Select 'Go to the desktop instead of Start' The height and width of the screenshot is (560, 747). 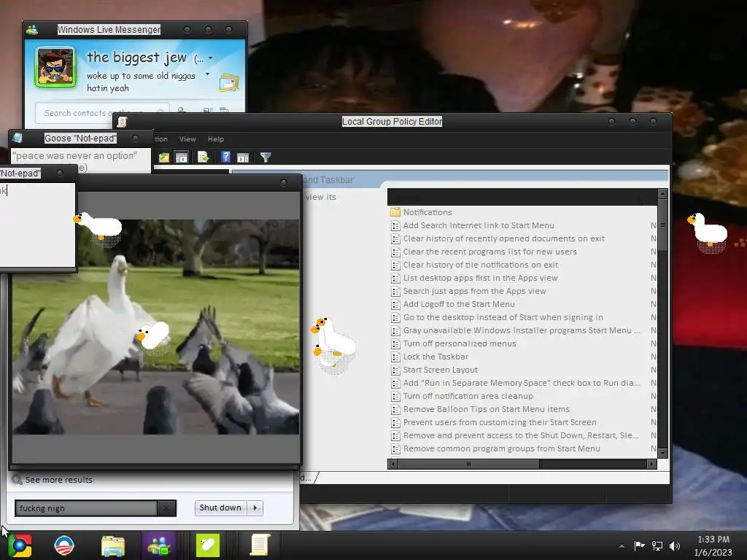coord(503,318)
